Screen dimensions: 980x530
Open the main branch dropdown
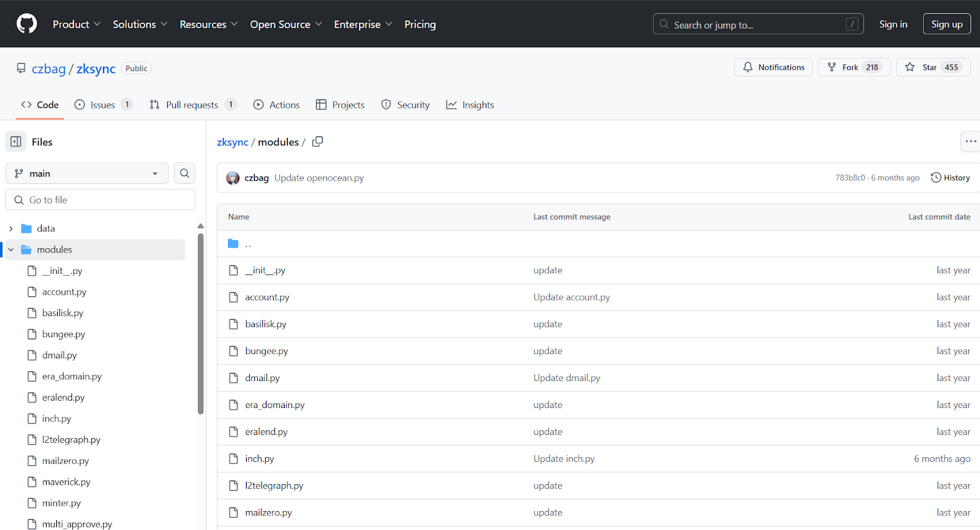pyautogui.click(x=87, y=173)
